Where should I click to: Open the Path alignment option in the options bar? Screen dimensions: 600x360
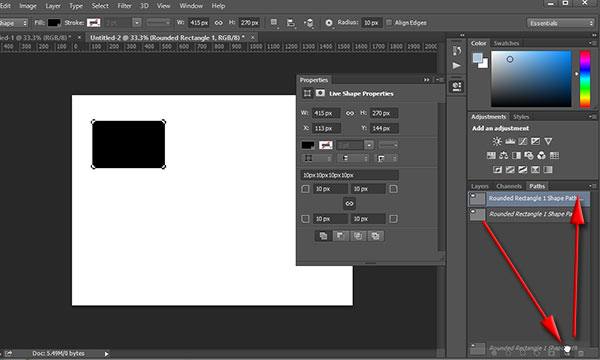pyautogui.click(x=291, y=23)
